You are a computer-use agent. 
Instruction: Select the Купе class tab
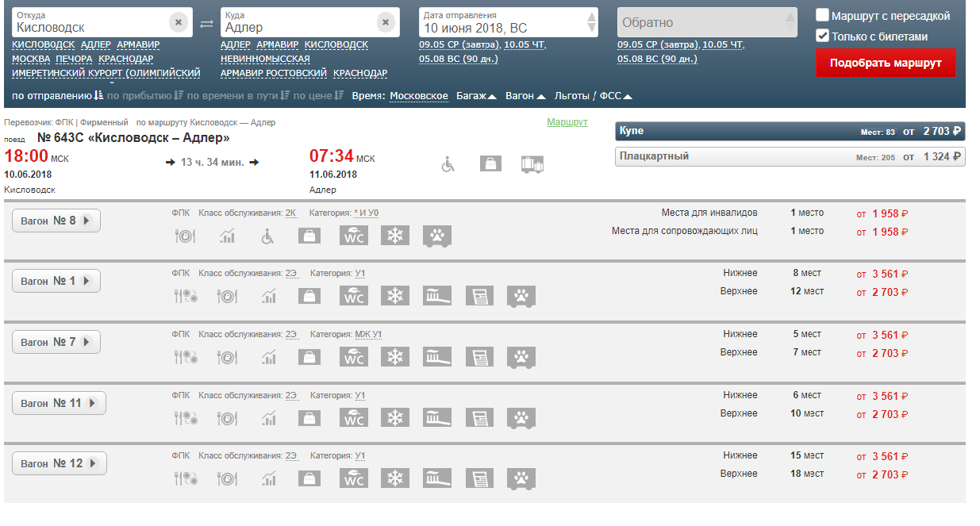coord(790,131)
